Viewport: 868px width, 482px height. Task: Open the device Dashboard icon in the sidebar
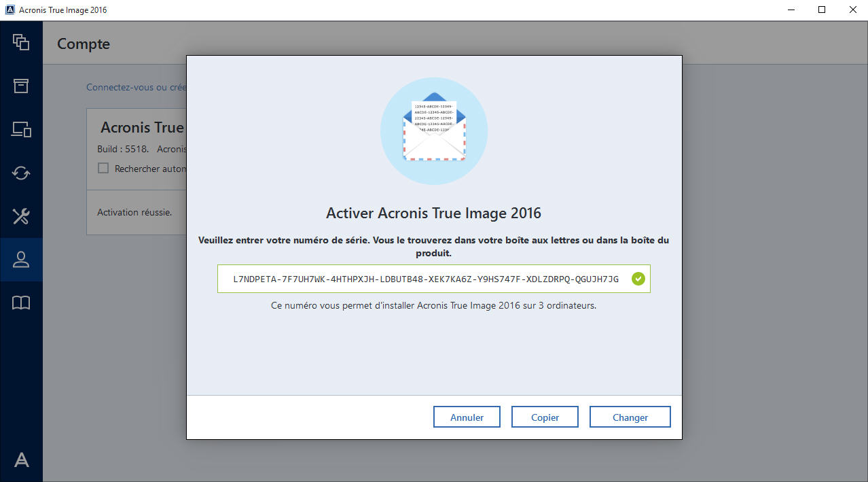(21, 129)
